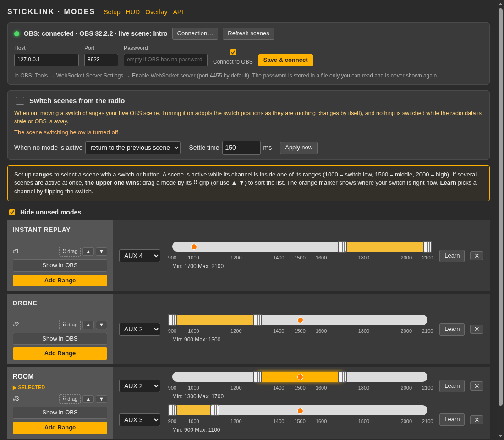Add a range to Instant Replay

(60, 280)
